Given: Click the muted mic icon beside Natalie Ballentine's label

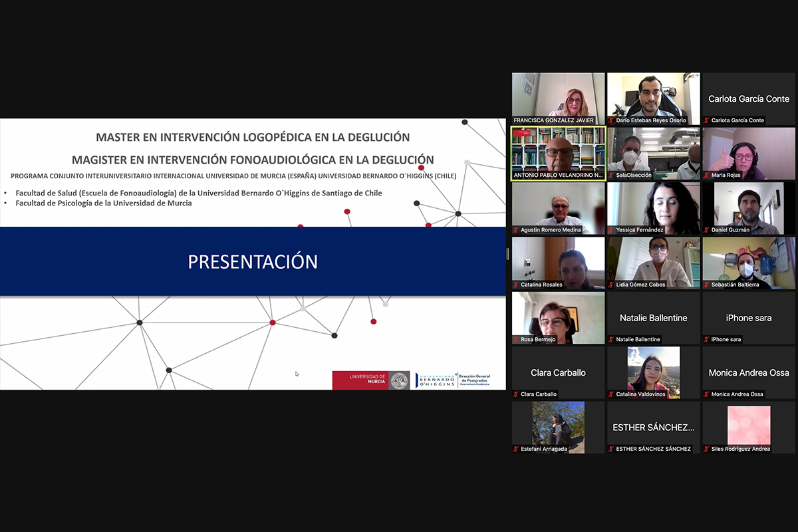Looking at the screenshot, I should (612, 339).
